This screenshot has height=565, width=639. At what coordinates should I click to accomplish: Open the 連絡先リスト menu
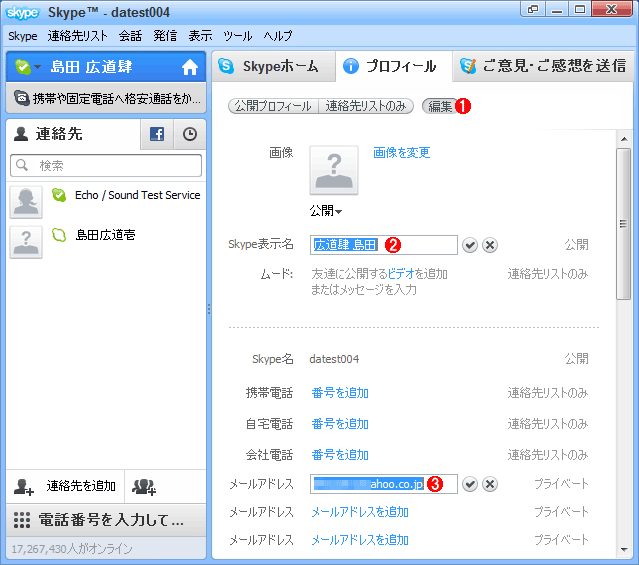[77, 36]
